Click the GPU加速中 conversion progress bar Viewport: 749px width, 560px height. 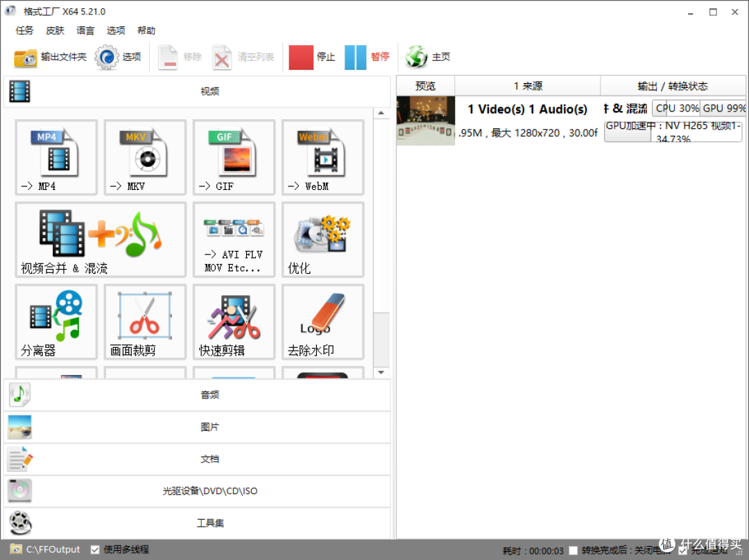tap(673, 131)
